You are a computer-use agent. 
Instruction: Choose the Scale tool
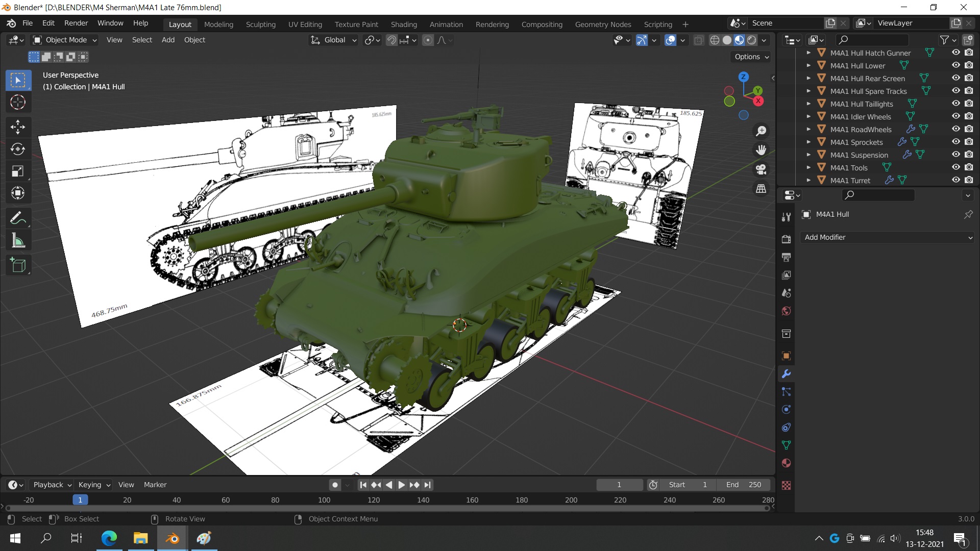coord(18,171)
